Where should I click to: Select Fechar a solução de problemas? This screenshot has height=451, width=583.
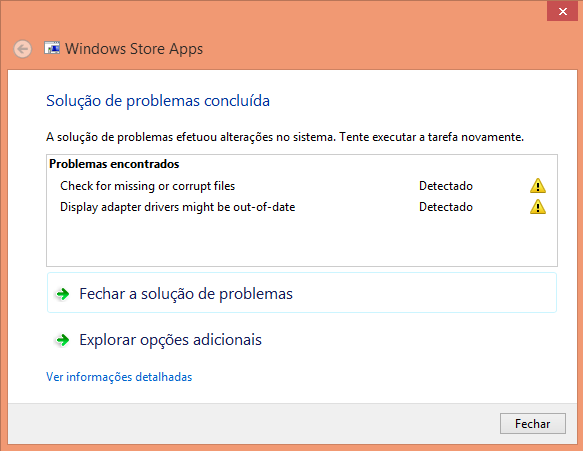click(302, 293)
